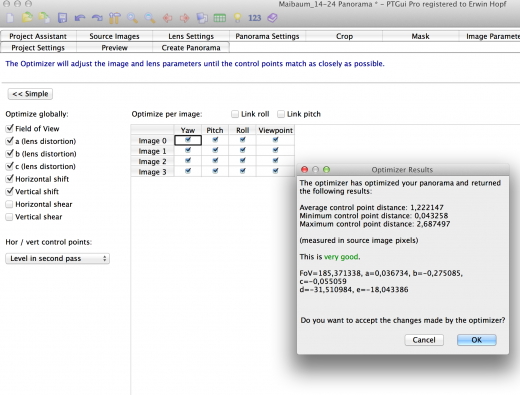
Task: Go to next image red arrow
Action: 184,18
